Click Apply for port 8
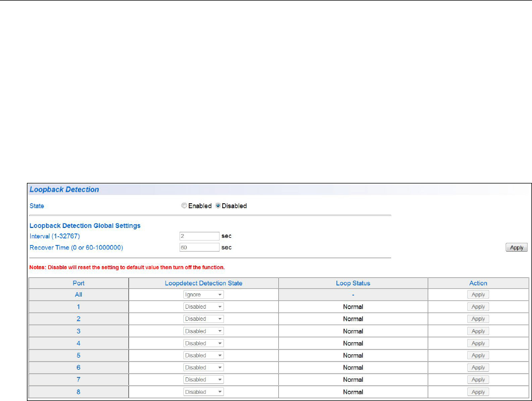This screenshot has height=401, width=532. point(478,392)
